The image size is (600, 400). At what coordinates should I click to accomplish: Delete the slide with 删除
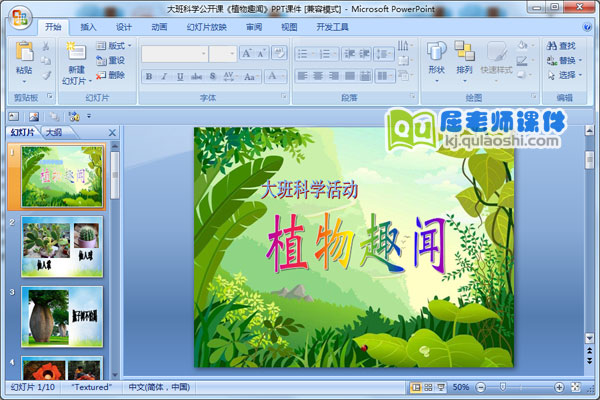tap(110, 75)
